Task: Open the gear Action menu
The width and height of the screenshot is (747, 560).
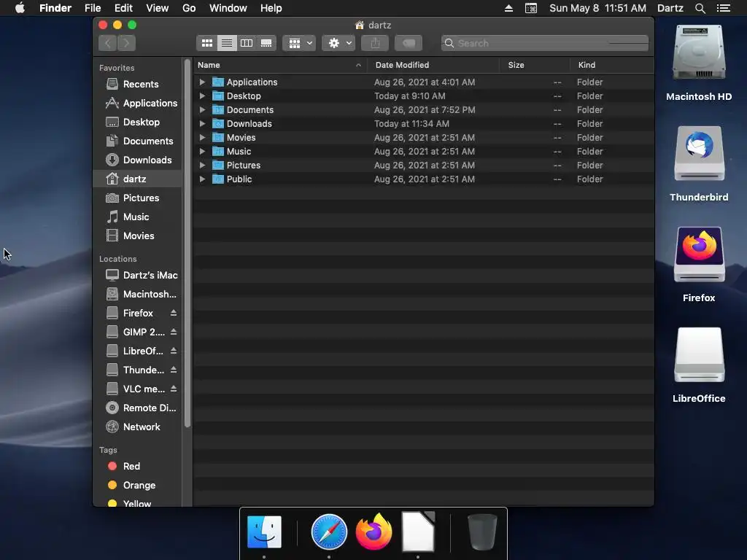Action: pos(338,43)
